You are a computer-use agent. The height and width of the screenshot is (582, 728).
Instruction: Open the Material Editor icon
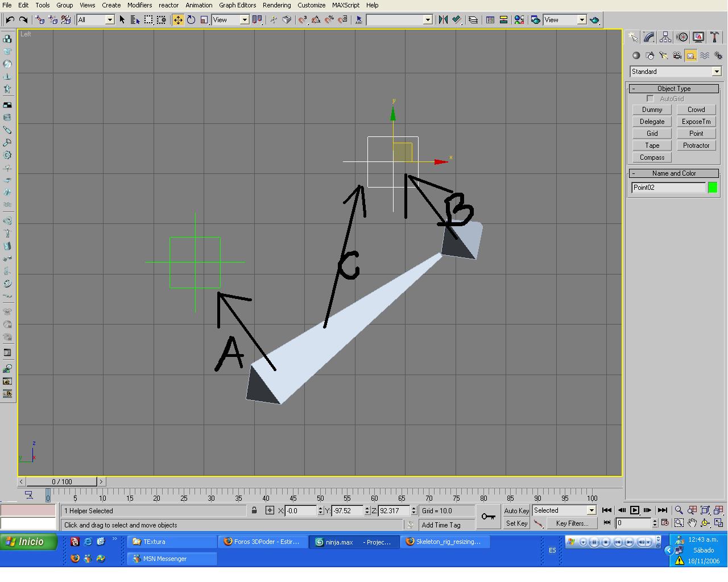519,20
